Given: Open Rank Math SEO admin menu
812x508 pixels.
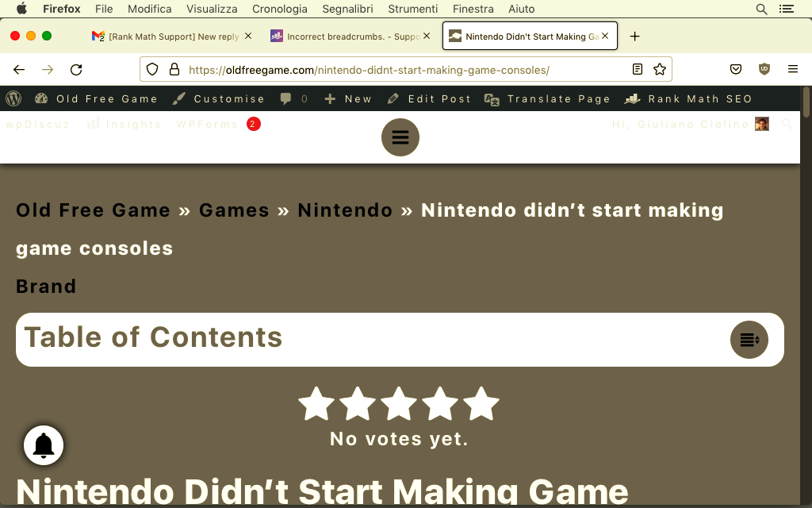Looking at the screenshot, I should pos(688,98).
